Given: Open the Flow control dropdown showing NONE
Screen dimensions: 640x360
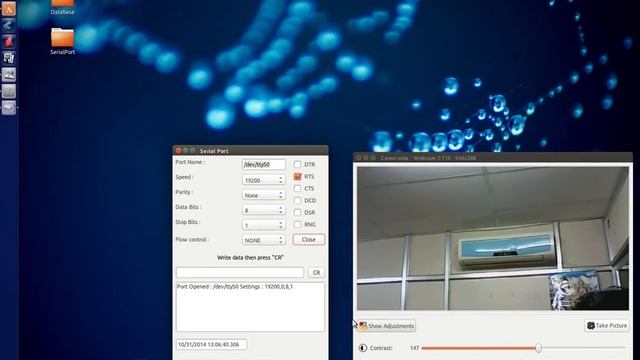Looking at the screenshot, I should [x=263, y=240].
